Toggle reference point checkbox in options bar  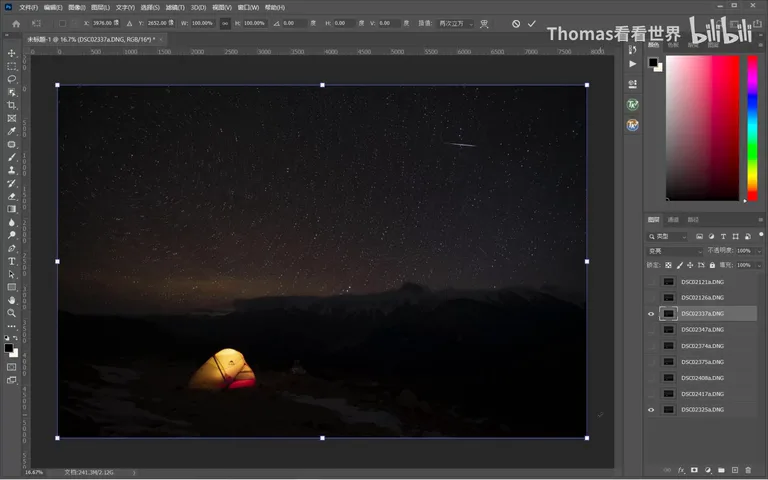[62, 24]
